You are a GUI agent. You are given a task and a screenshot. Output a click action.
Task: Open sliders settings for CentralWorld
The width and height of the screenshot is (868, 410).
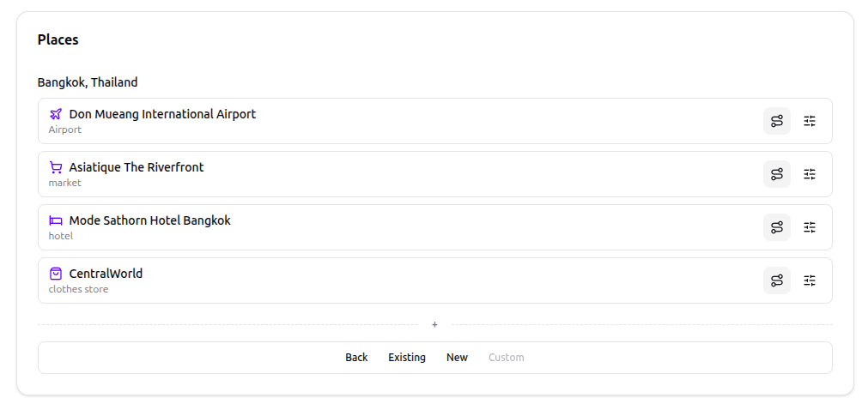(x=810, y=280)
